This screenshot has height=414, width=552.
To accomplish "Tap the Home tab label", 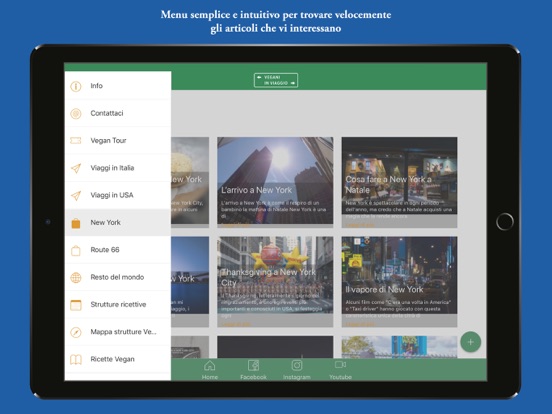I will click(x=209, y=377).
